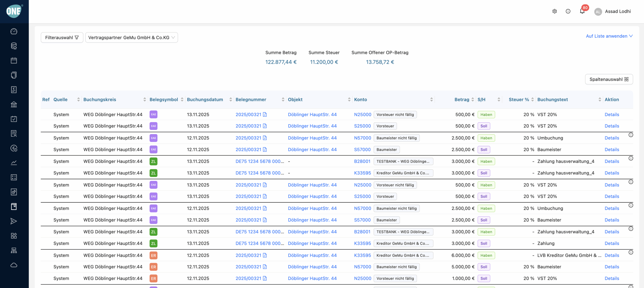Toggle sort on Konto column

[x=431, y=100]
